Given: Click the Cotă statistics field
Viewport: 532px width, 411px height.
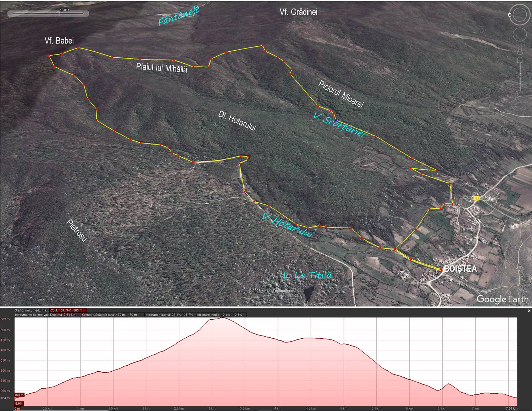Looking at the screenshot, I should (x=66, y=310).
